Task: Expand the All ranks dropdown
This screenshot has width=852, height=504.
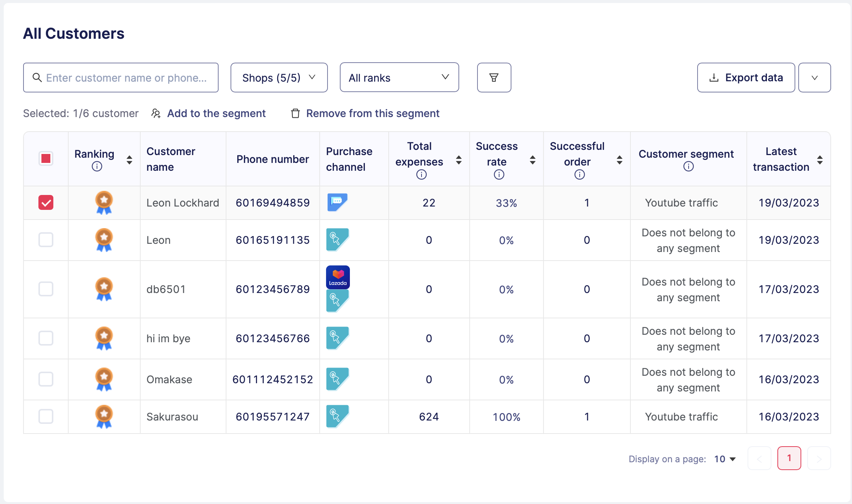Action: click(399, 78)
